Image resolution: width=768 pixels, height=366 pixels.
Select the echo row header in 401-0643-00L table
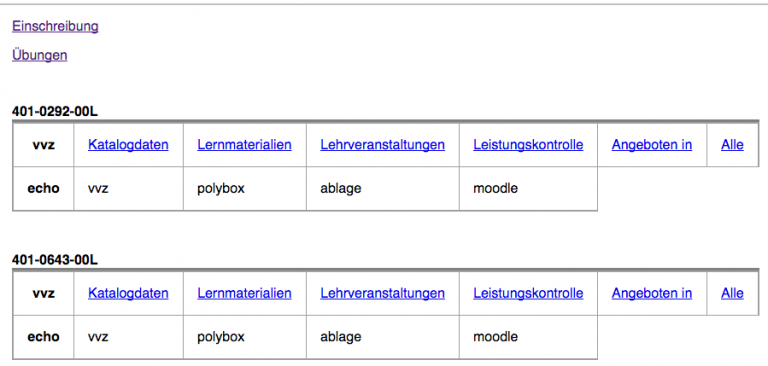(x=43, y=337)
